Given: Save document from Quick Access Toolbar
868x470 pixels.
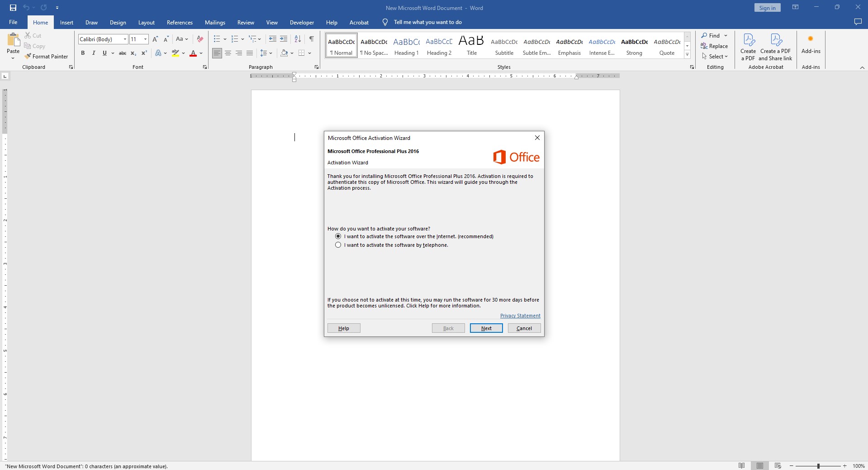Looking at the screenshot, I should pos(13,8).
